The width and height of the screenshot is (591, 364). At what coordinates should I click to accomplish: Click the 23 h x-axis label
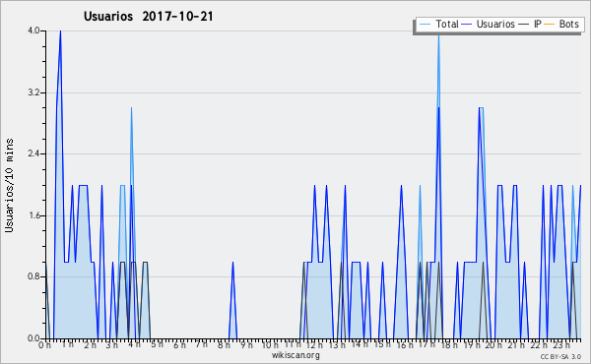click(x=560, y=345)
